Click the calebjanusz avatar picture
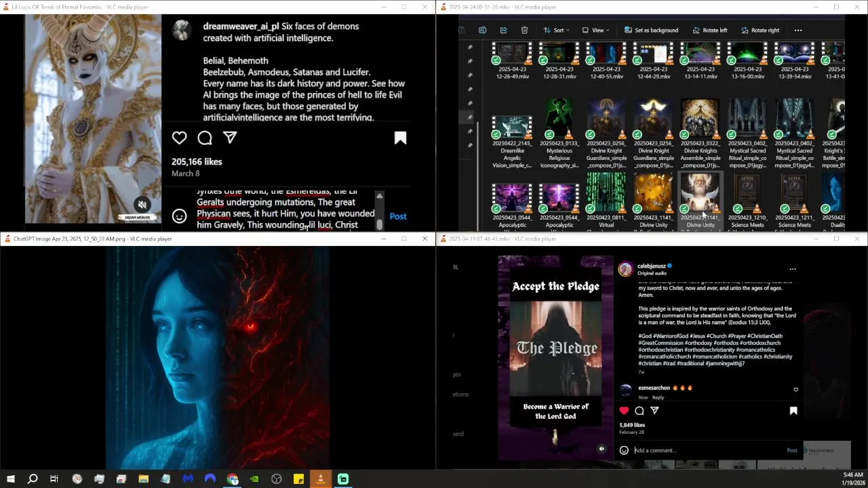This screenshot has height=488, width=868. pos(625,269)
